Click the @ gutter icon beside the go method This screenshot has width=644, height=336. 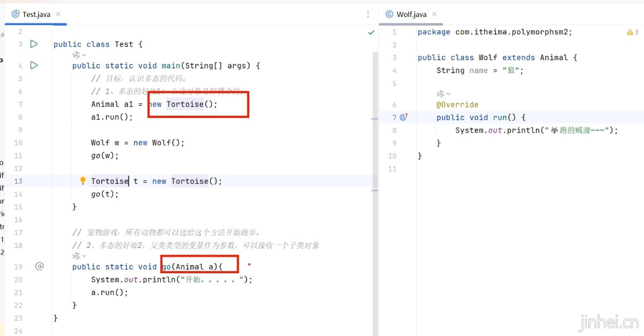coord(40,266)
